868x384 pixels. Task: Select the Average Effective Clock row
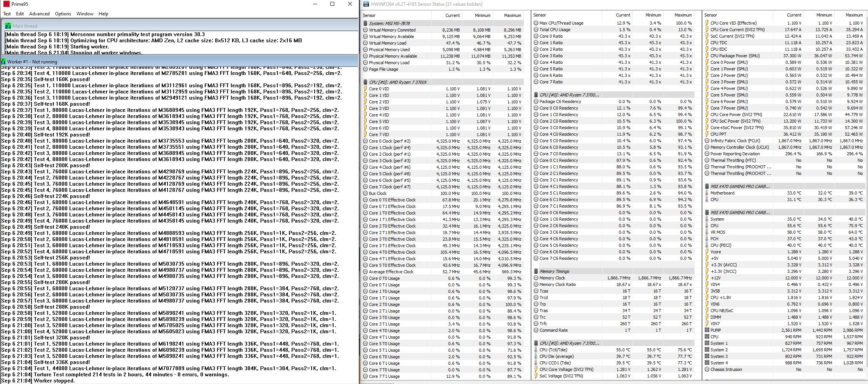click(443, 272)
